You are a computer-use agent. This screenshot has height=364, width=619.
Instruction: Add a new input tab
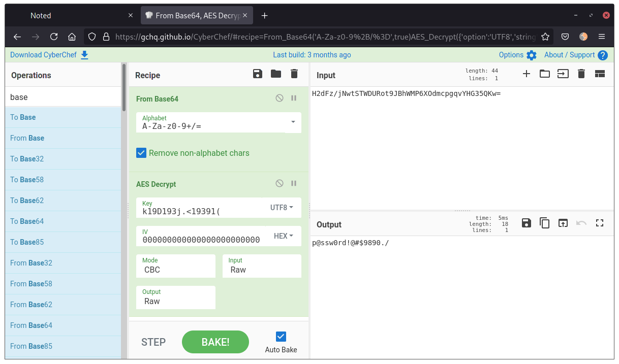[527, 74]
